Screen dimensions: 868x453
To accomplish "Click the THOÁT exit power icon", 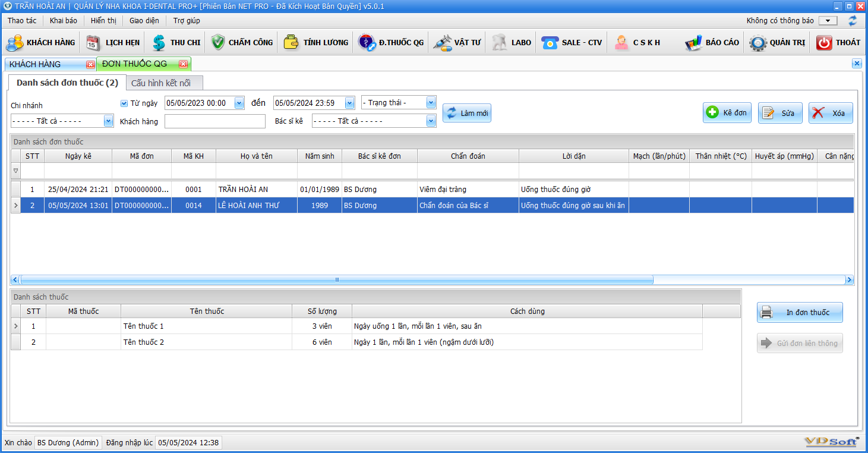I will (824, 42).
